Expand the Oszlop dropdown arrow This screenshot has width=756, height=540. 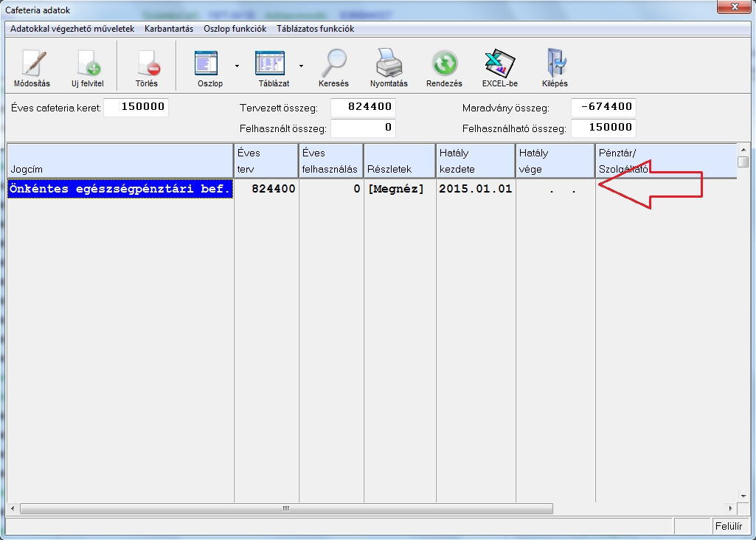[x=237, y=66]
